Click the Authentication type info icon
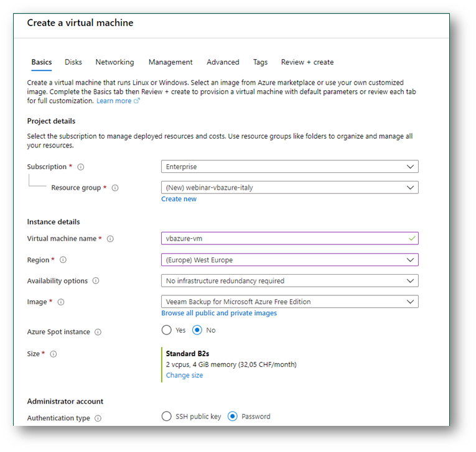The image size is (476, 452). (x=98, y=418)
